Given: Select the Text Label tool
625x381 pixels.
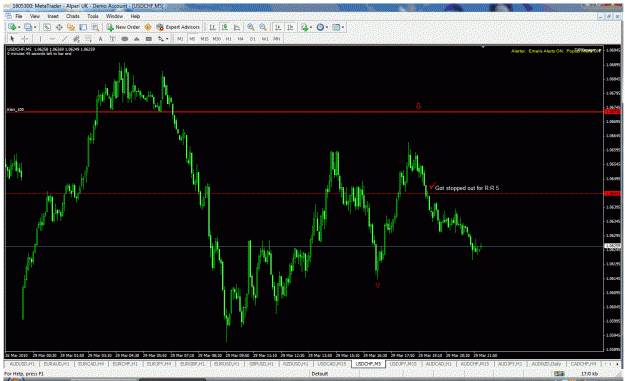Looking at the screenshot, I should tap(112, 39).
